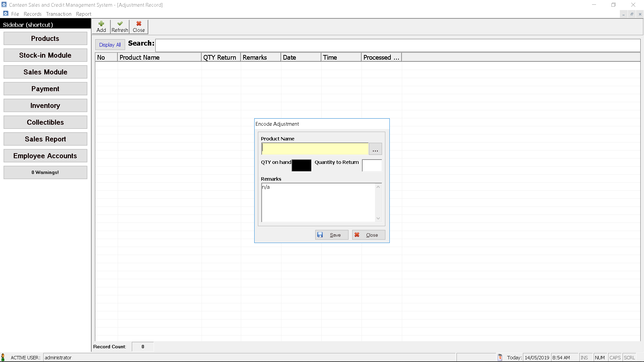The width and height of the screenshot is (644, 362).
Task: Open the Employee Accounts shortcut
Action: 45,156
